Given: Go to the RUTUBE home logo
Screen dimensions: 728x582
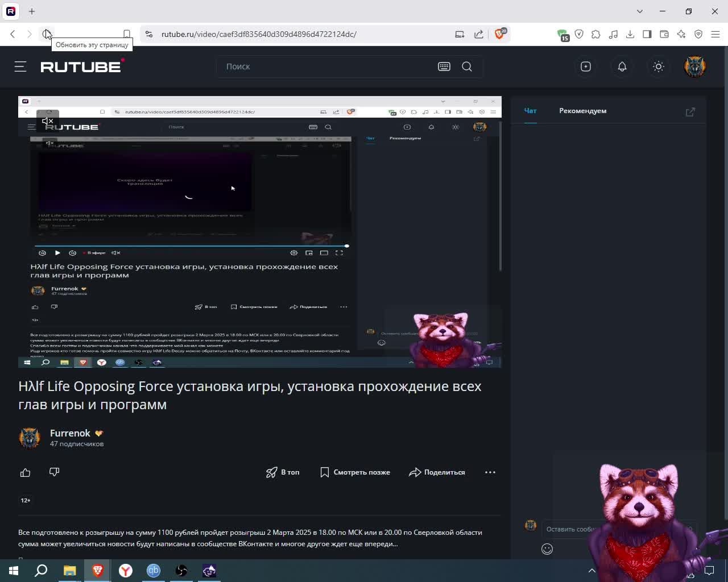Looking at the screenshot, I should coord(82,66).
